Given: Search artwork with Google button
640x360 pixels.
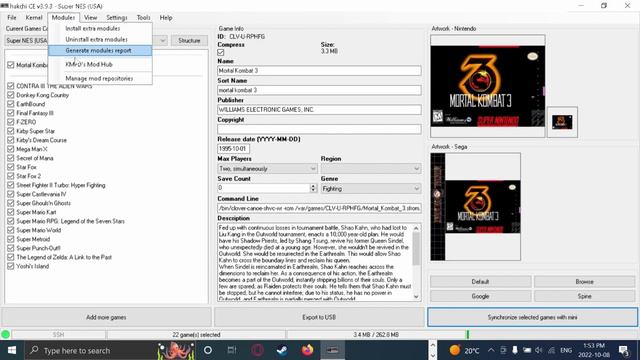Looking at the screenshot, I should pos(480,296).
